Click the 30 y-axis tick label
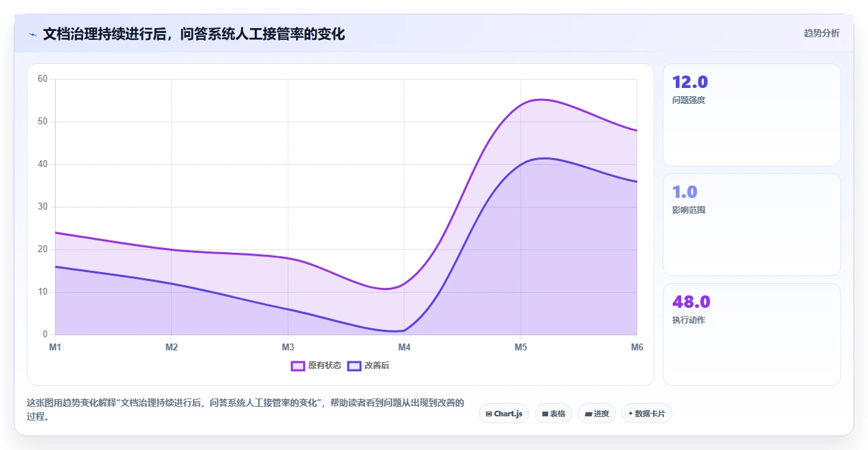 pos(43,207)
